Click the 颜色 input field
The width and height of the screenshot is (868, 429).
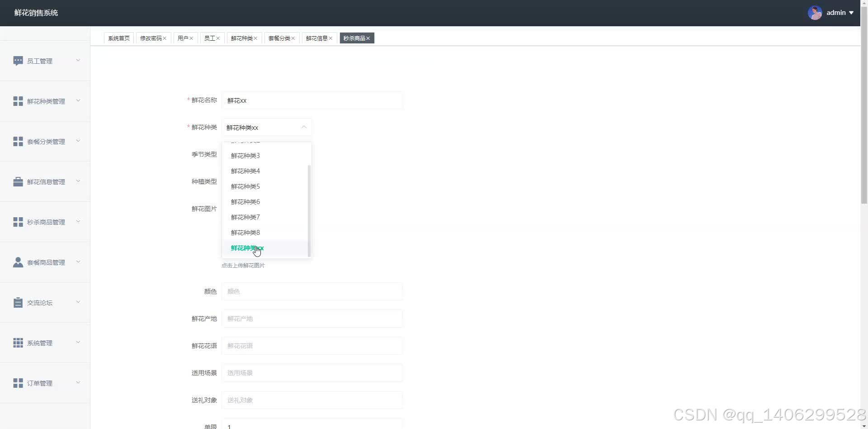click(312, 291)
